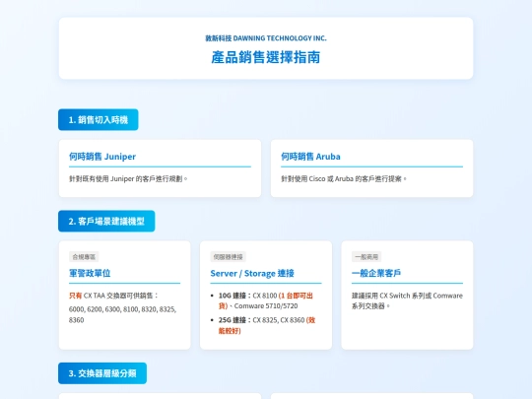Viewport: 532px width, 399px height.
Task: Click the 25G 連接 CX 8325 bullet
Action: (x=267, y=325)
